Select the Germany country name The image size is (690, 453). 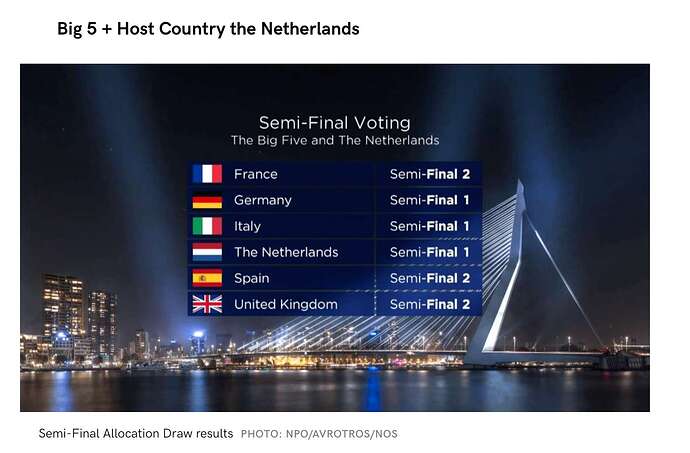coord(263,200)
